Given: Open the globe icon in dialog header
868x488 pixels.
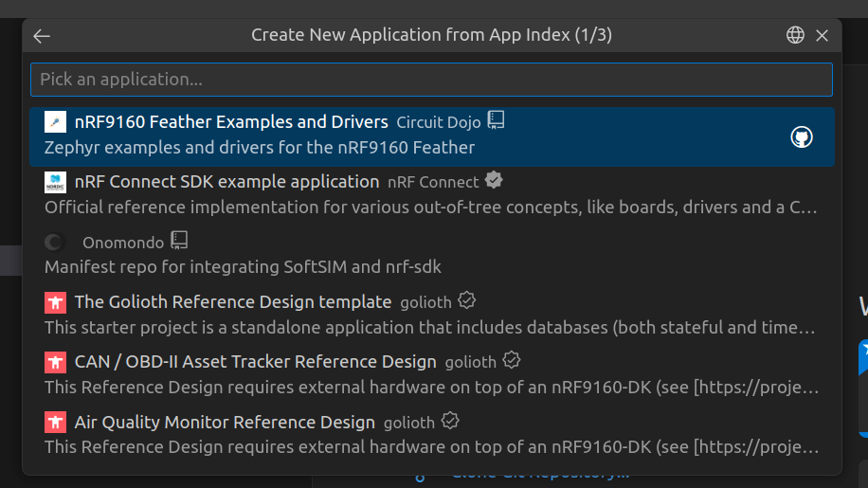Looking at the screenshot, I should pyautogui.click(x=795, y=35).
